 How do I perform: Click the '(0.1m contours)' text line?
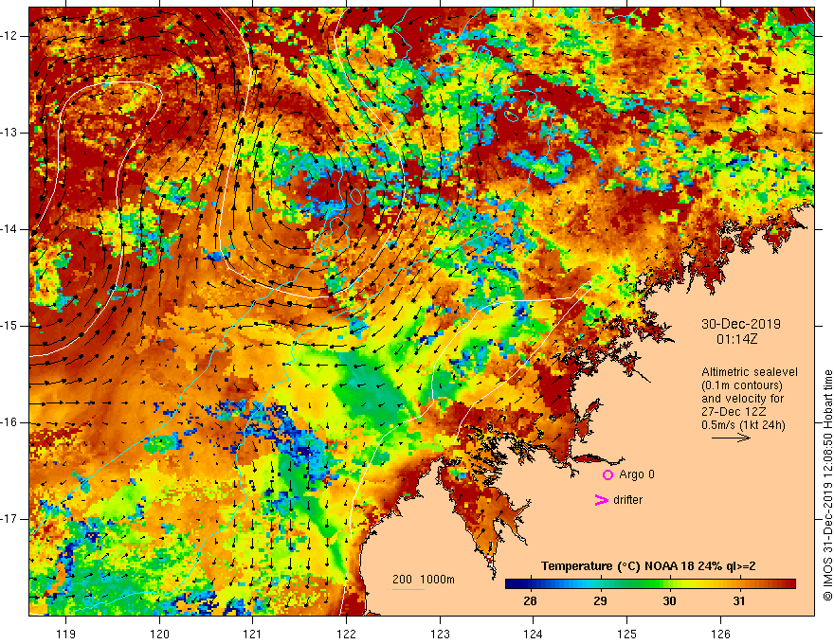point(742,385)
